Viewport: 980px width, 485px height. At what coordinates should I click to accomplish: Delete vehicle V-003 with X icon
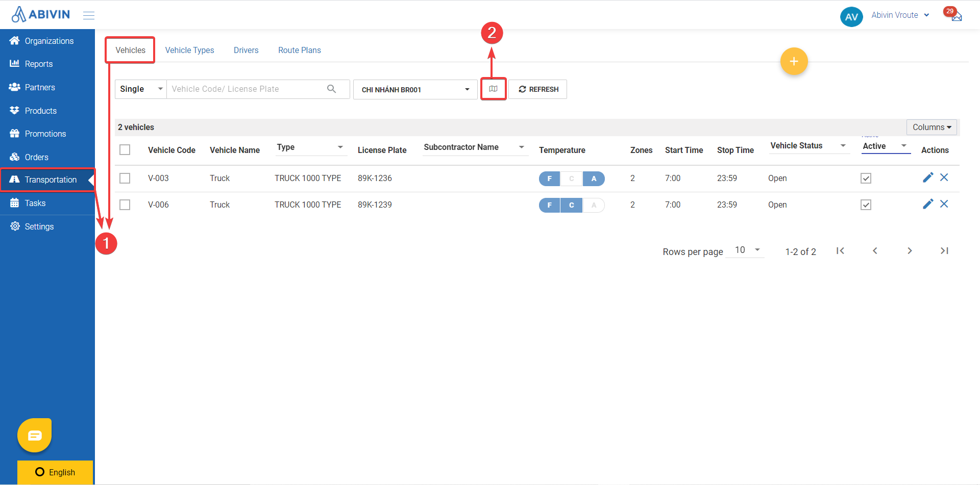coord(944,177)
